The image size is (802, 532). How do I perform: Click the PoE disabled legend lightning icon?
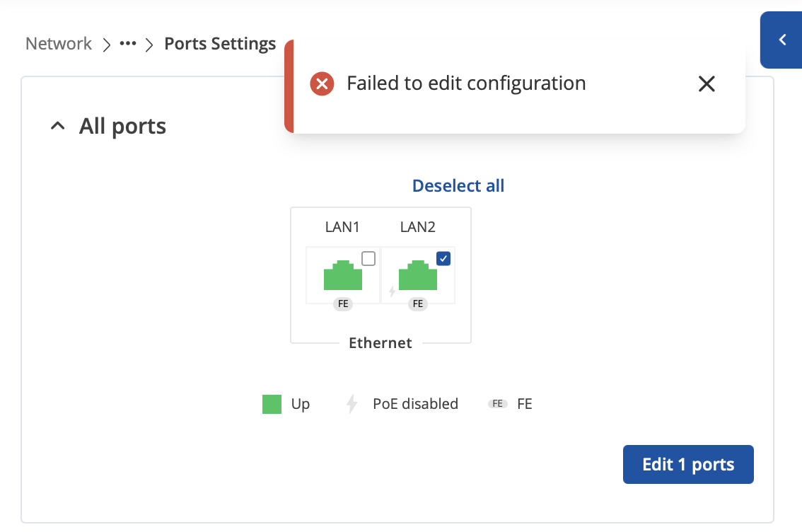click(351, 404)
